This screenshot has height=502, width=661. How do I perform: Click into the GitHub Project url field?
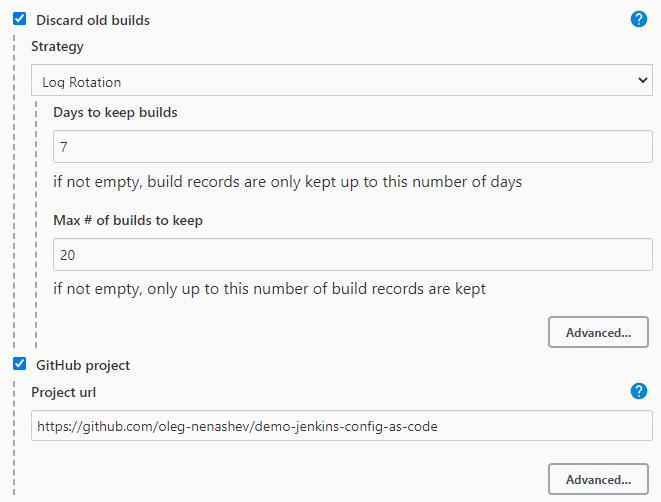[340, 426]
